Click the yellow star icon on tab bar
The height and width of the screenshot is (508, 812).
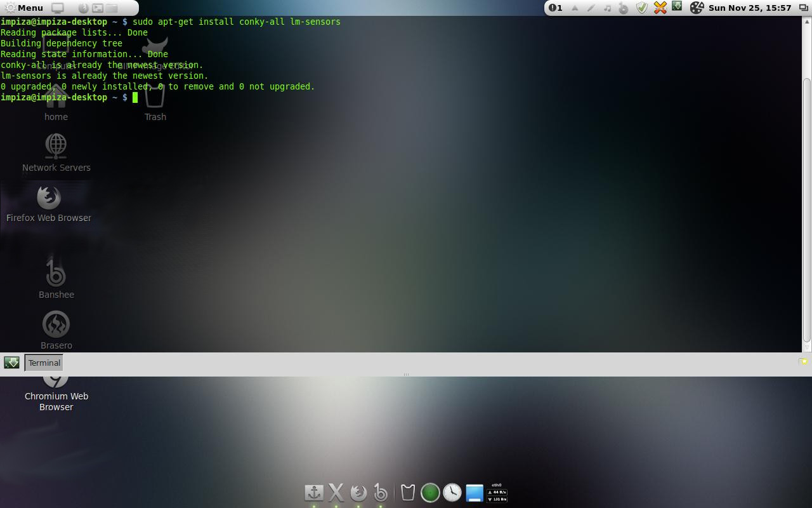pyautogui.click(x=803, y=361)
